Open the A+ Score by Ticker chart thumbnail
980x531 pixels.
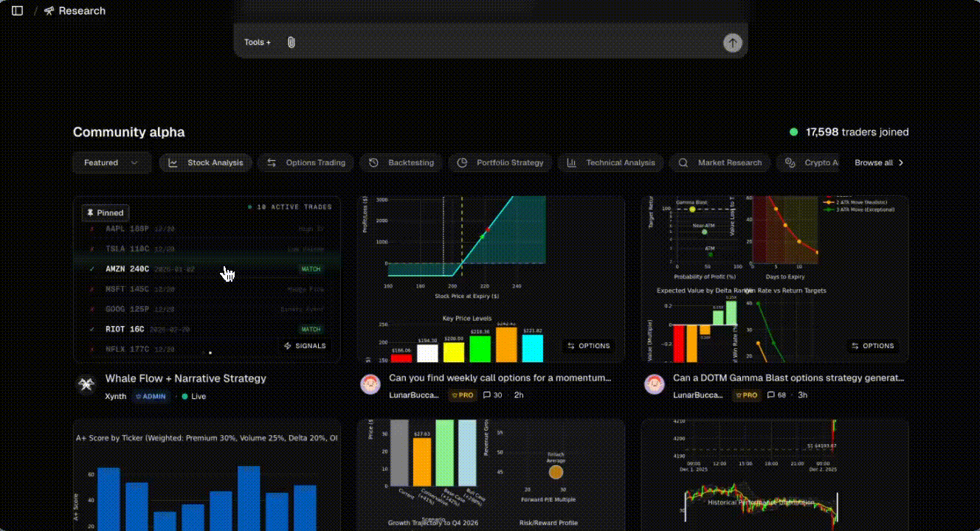click(x=207, y=476)
